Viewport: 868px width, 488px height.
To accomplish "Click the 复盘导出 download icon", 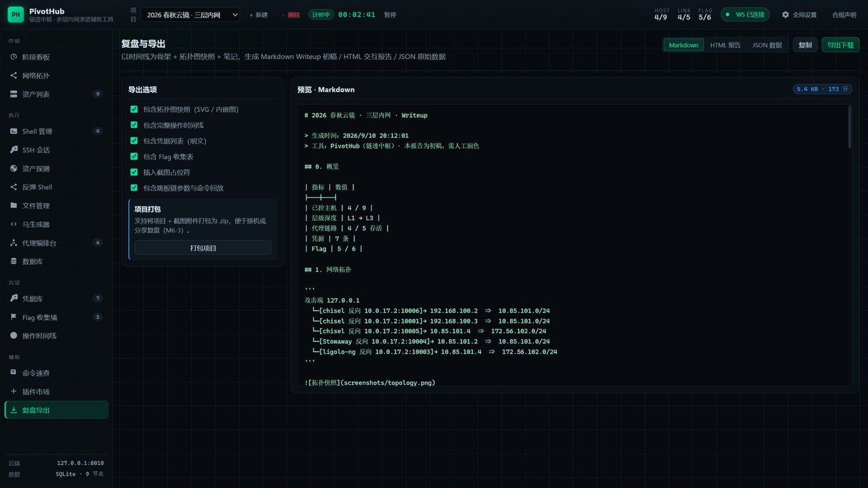I will click(14, 410).
